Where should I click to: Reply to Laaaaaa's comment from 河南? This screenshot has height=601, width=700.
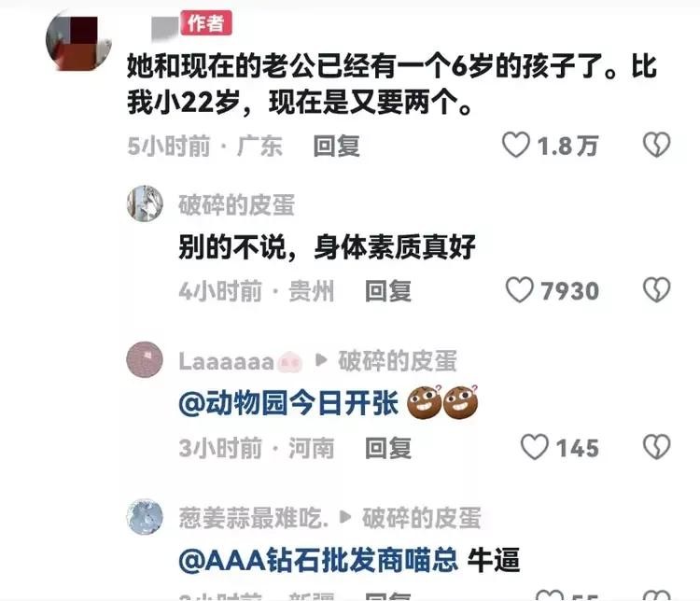(388, 448)
